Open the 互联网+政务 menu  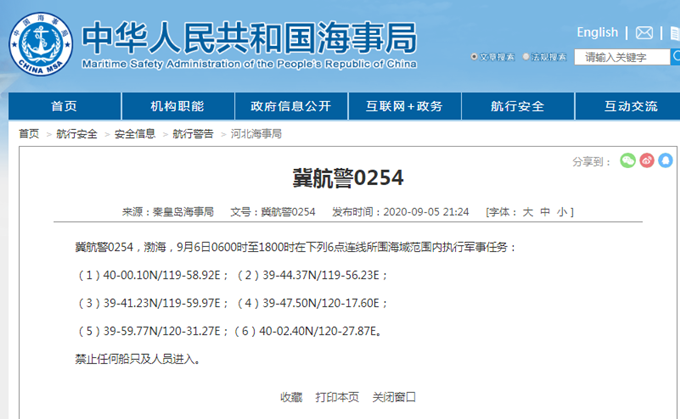click(x=404, y=106)
